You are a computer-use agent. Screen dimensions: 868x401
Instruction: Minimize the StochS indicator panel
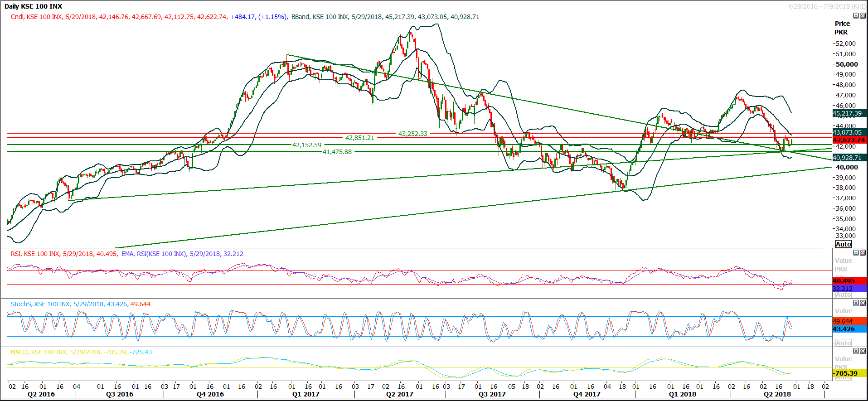coord(856,303)
